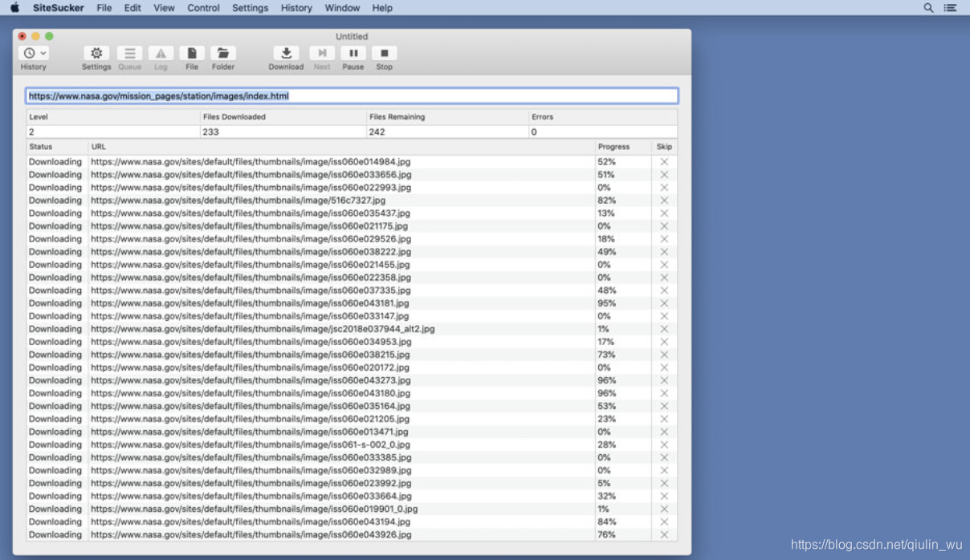Screen dimensions: 970x560
Task: Skip download of iss060e022993.jpg
Action: (664, 188)
